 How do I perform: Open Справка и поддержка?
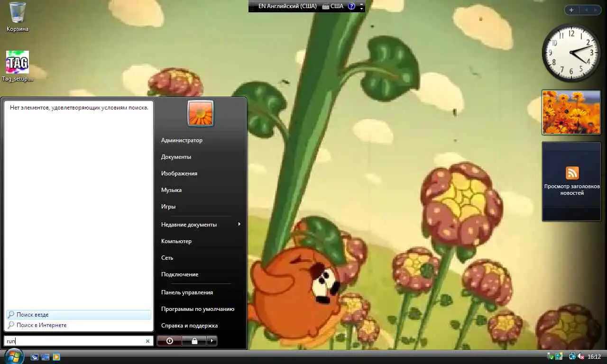(x=189, y=326)
